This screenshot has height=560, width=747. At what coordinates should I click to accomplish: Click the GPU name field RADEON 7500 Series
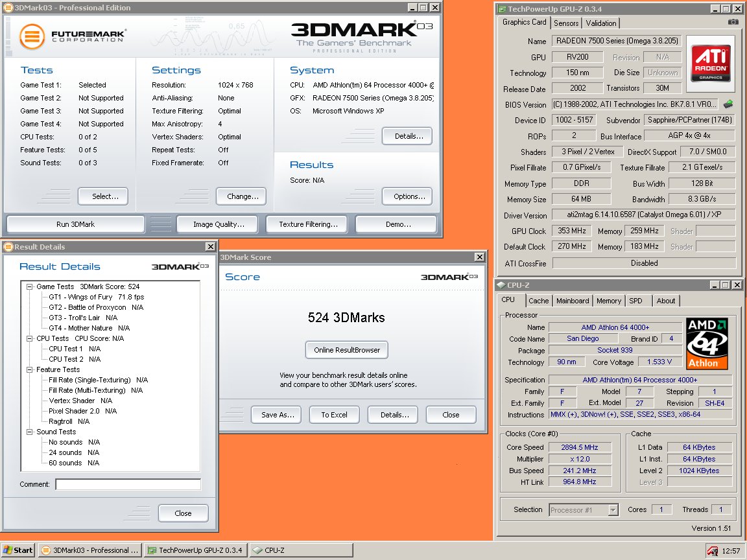point(617,41)
